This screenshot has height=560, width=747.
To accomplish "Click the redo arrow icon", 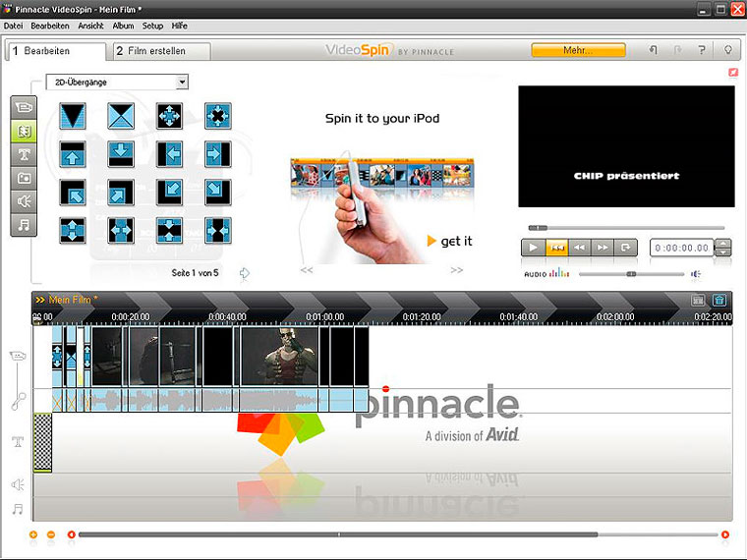I will coord(677,49).
